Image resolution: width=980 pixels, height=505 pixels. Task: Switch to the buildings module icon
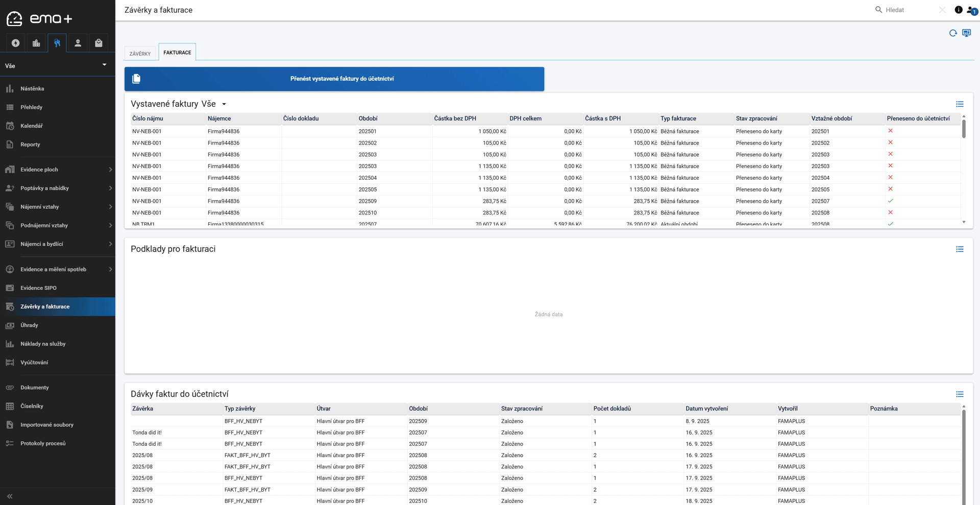click(36, 43)
